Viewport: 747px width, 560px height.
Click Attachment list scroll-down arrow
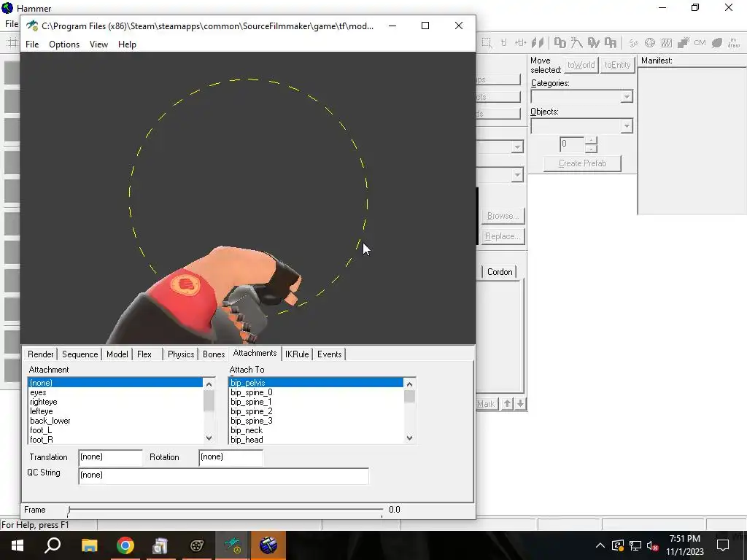[x=209, y=438]
